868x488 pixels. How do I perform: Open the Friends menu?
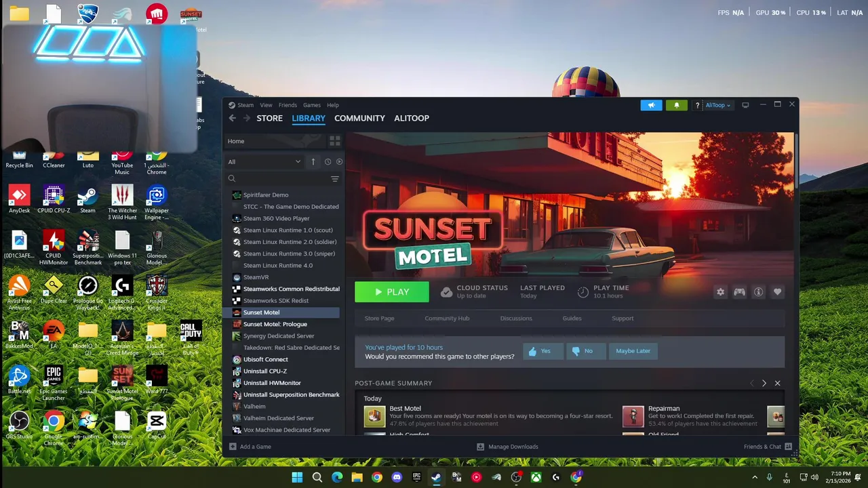[288, 105]
